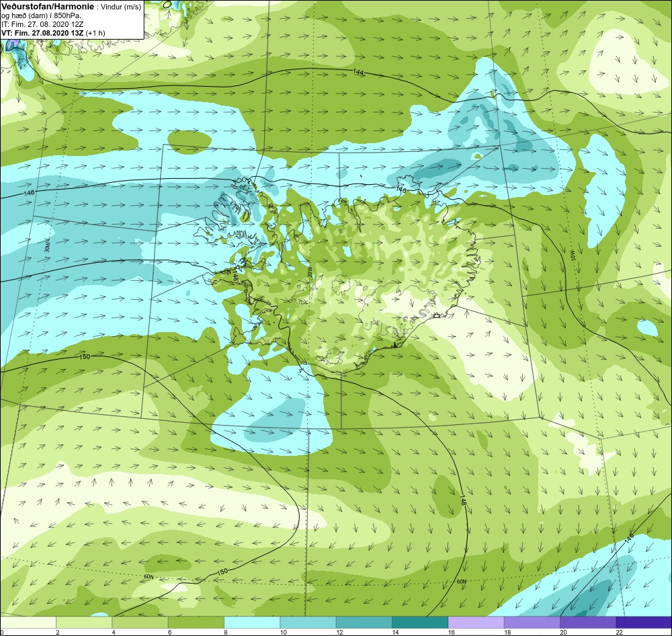Click the "30W" longitude label
Viewport: 672px width, 636px height.
point(46,246)
